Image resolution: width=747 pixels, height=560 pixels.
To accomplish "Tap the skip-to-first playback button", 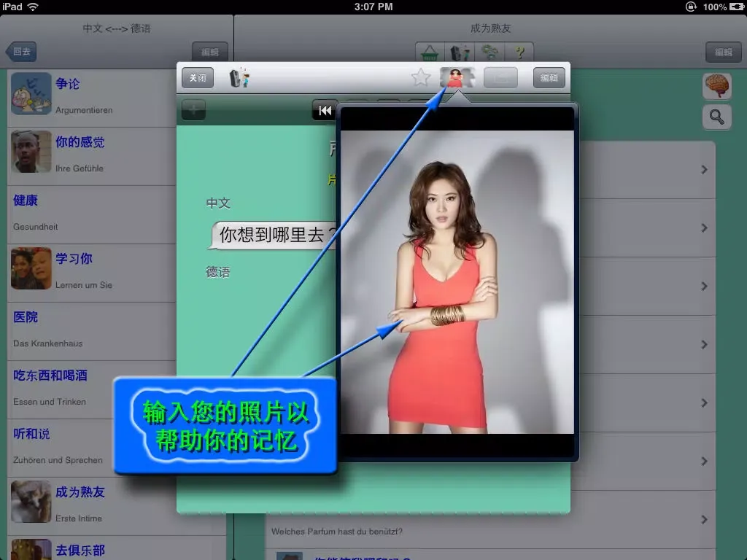I will tap(325, 111).
